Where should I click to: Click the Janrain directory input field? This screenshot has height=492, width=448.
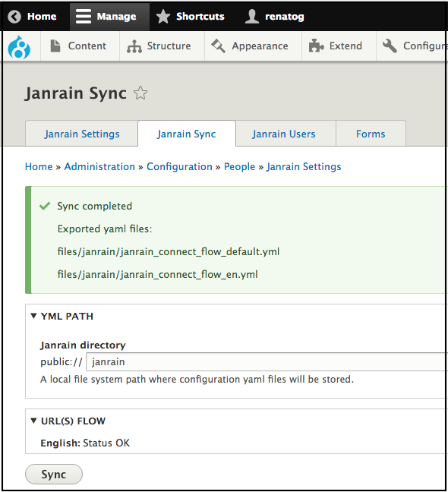tap(267, 361)
